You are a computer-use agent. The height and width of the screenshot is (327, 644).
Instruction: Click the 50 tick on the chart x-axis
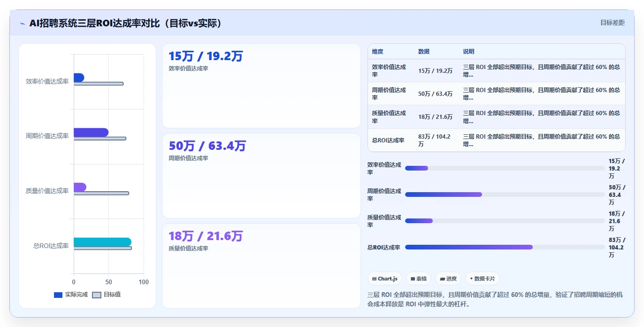[108, 282]
